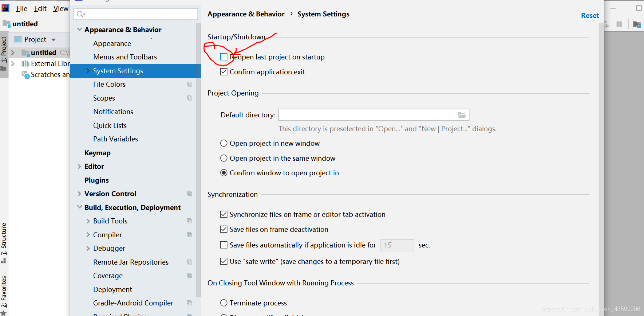644x316 pixels.
Task: Click the Project view window icon
Action: [x=18, y=39]
